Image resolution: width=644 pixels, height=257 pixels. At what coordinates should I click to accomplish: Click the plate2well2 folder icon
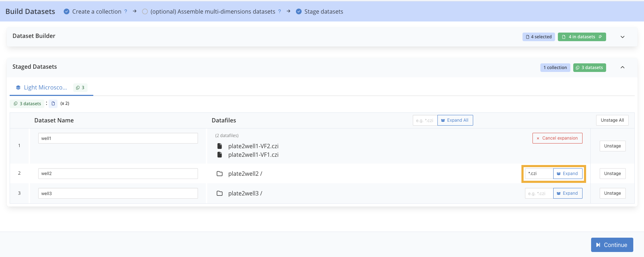(220, 174)
